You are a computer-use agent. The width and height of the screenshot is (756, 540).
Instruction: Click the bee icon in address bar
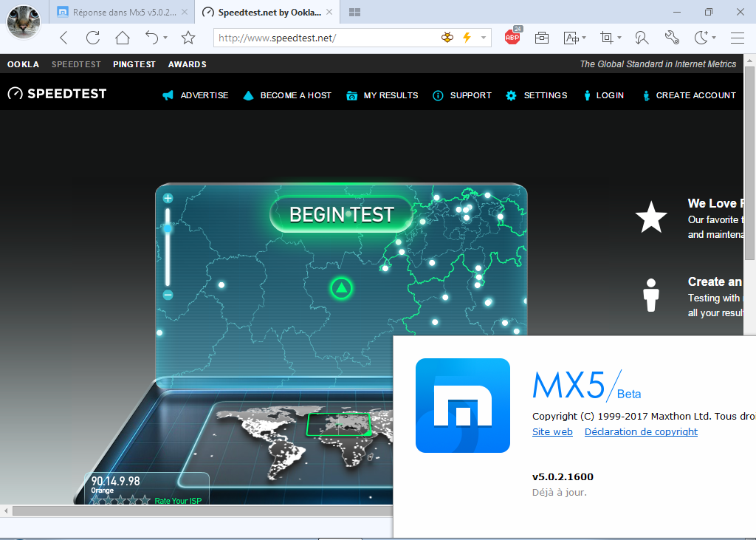click(447, 38)
